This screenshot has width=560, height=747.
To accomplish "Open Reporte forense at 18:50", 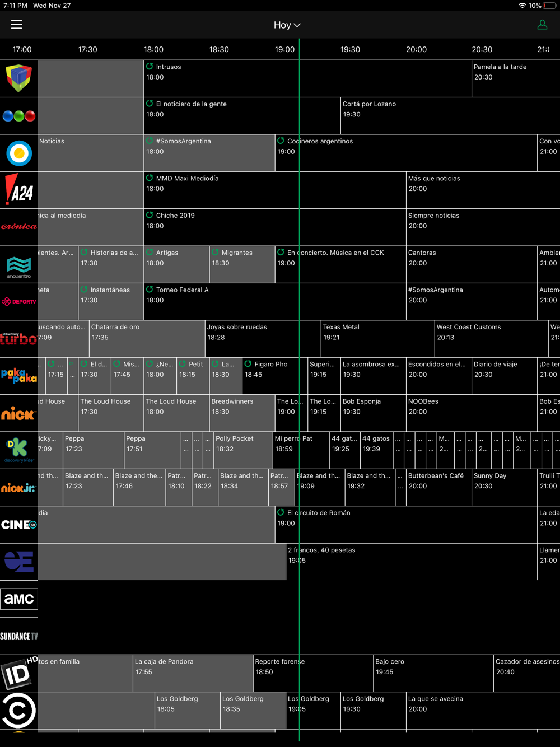I will pyautogui.click(x=313, y=674).
